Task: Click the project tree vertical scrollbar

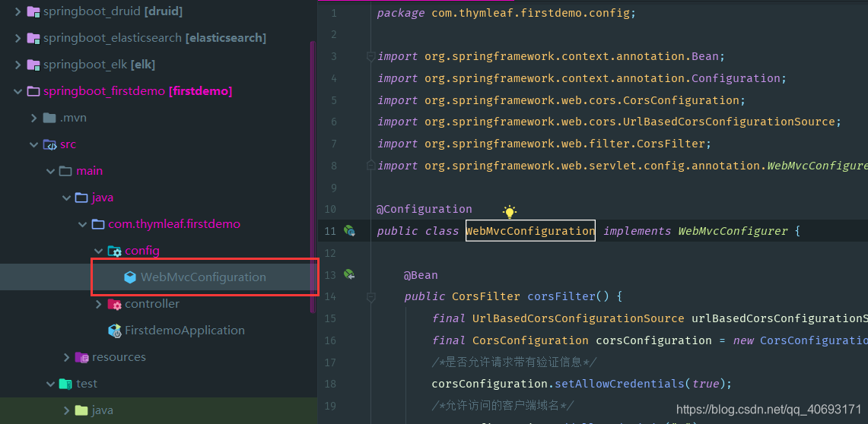Action: point(312,177)
